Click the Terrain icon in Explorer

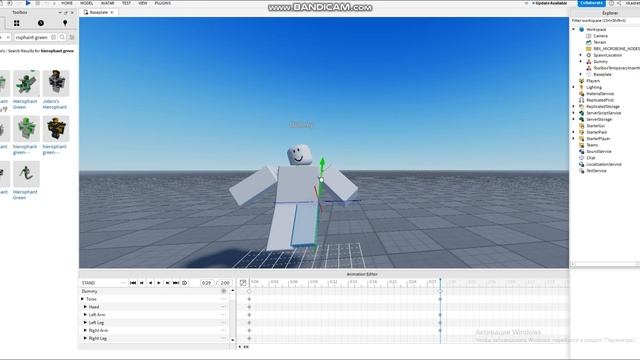(x=589, y=42)
